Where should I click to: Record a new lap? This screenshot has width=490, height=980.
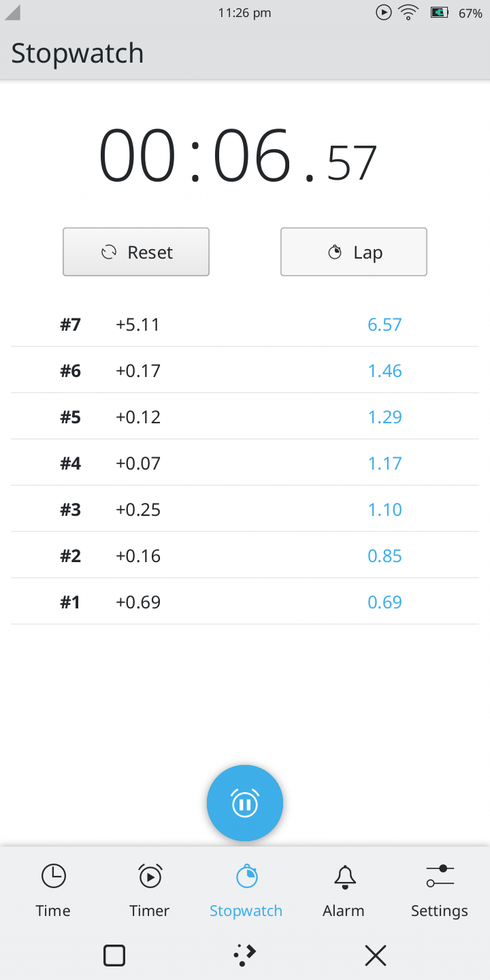tap(354, 252)
